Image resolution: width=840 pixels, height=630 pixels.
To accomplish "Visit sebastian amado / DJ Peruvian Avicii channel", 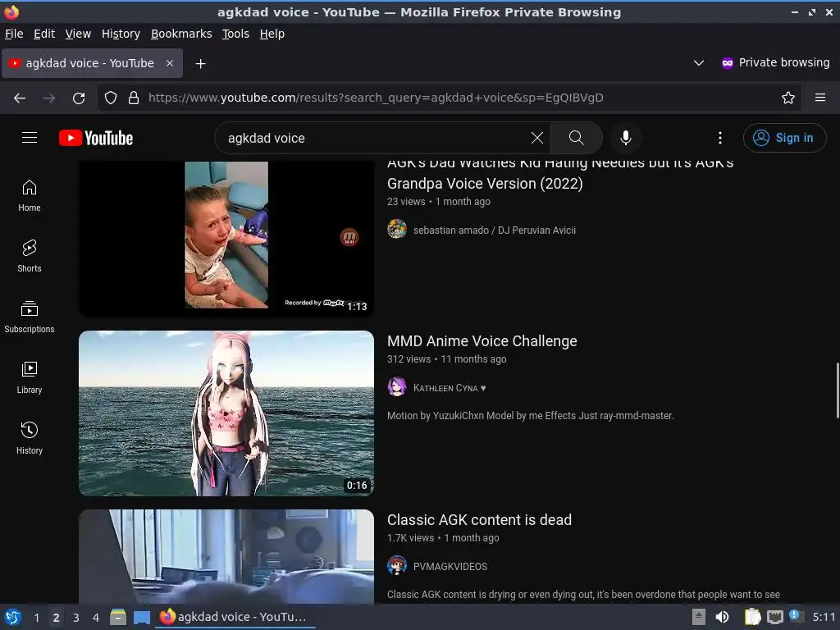I will (495, 231).
